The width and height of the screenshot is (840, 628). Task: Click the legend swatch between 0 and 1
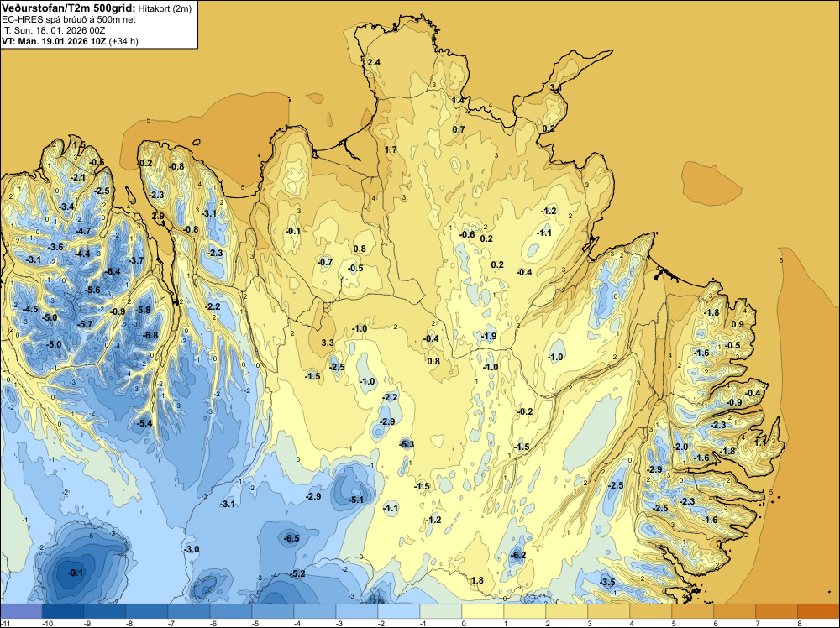[x=483, y=611]
